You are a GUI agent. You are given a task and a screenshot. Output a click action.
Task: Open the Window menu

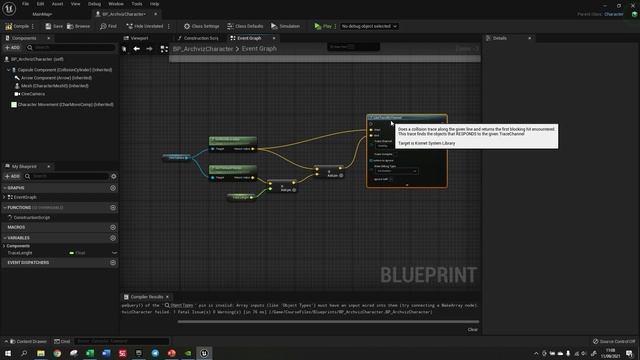(x=116, y=4)
